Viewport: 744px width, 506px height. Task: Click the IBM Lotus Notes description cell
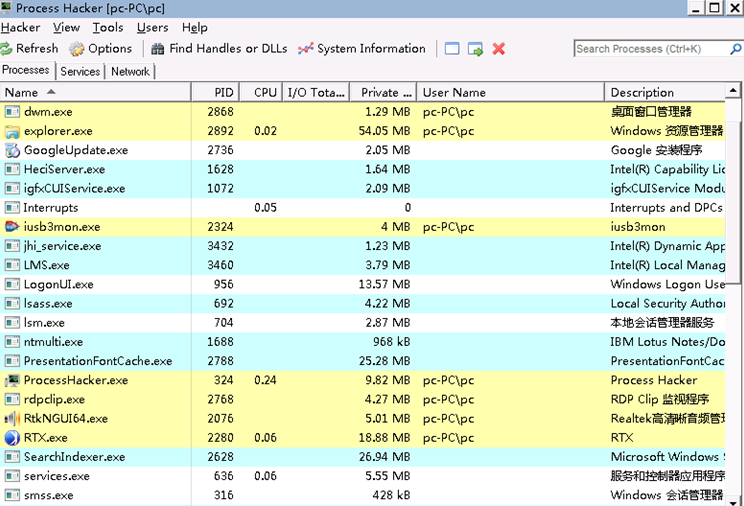[x=667, y=342]
